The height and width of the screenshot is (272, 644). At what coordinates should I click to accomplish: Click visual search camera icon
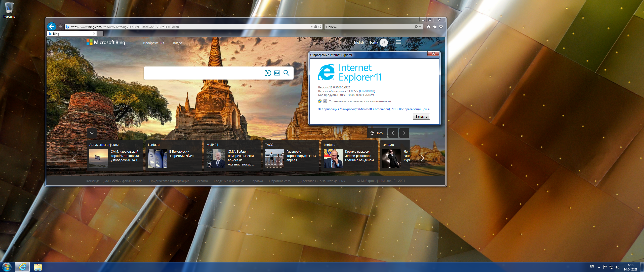coord(268,73)
